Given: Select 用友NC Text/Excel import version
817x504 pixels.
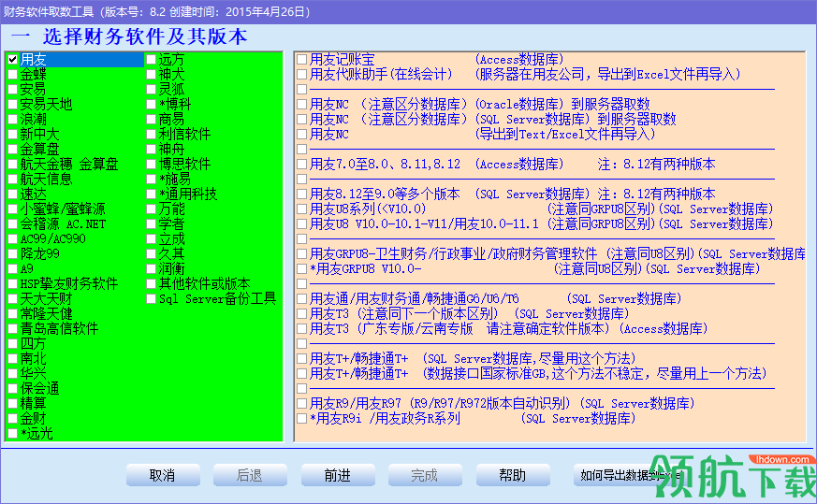Looking at the screenshot, I should 301,135.
